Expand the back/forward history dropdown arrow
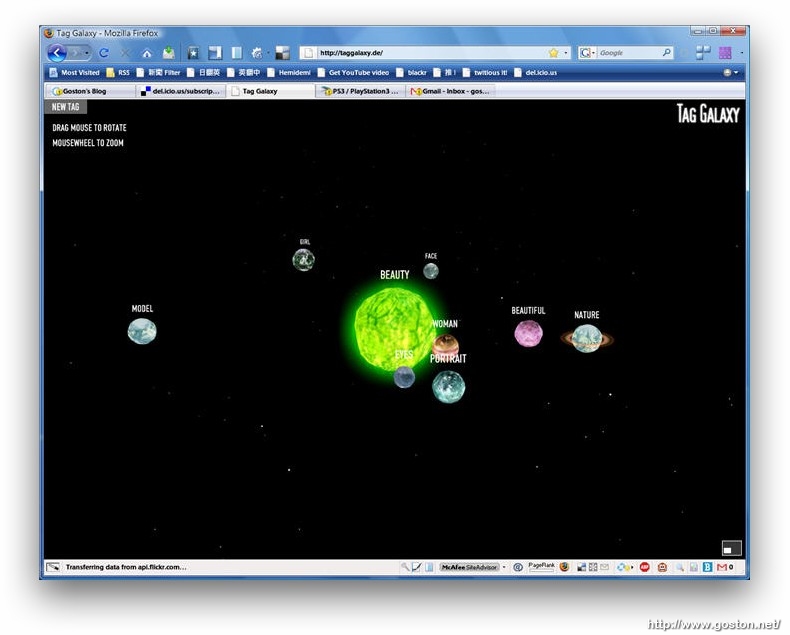Image resolution: width=790 pixels, height=635 pixels. pyautogui.click(x=87, y=53)
